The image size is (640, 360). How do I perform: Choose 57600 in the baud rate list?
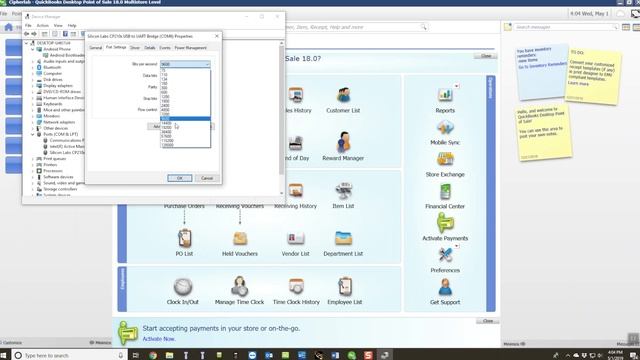(185, 136)
